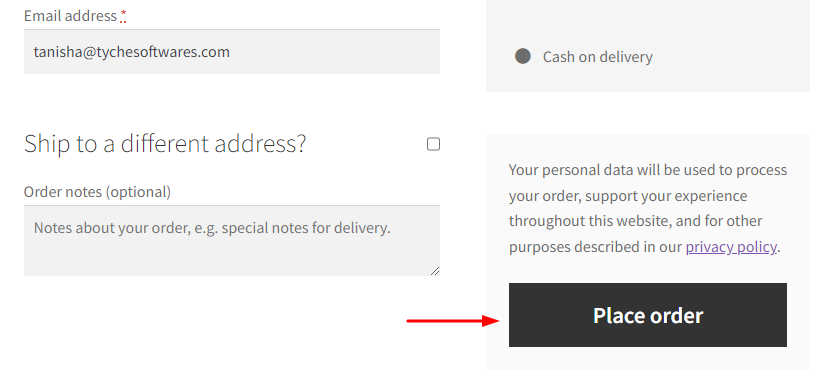
Task: Click the red required asterisk by Email address
Action: [x=123, y=16]
